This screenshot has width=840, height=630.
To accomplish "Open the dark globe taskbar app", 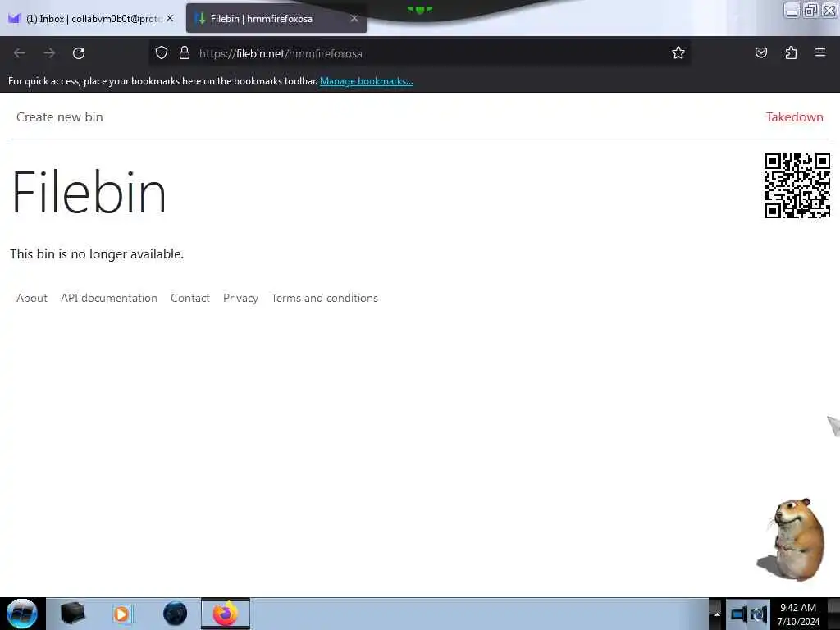I will [175, 614].
